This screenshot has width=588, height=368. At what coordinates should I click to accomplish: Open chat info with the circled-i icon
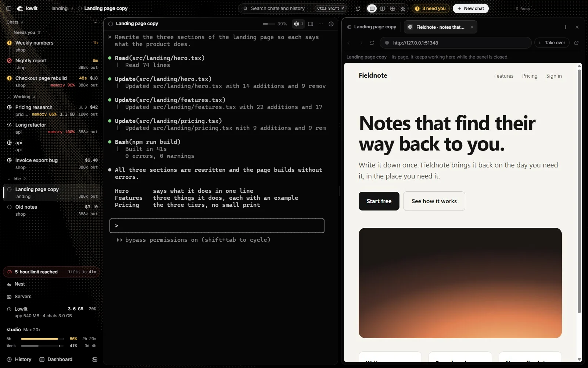pyautogui.click(x=331, y=24)
